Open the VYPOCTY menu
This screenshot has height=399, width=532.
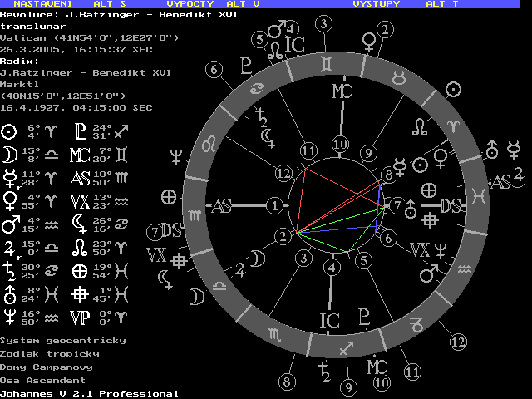tap(185, 4)
